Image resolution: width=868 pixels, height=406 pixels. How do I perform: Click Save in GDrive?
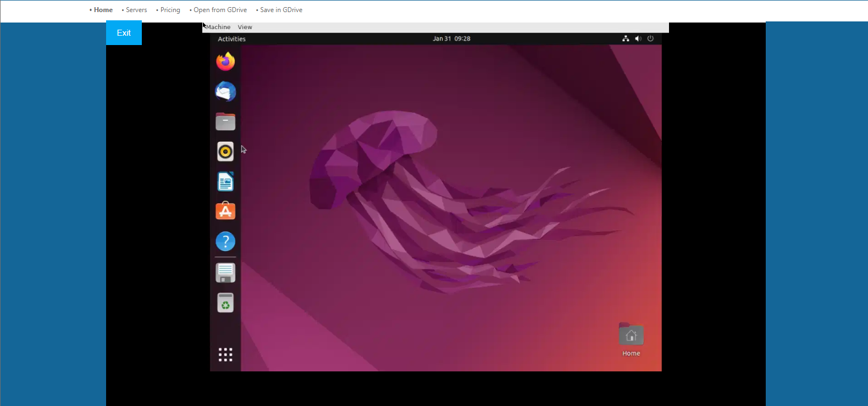tap(281, 10)
